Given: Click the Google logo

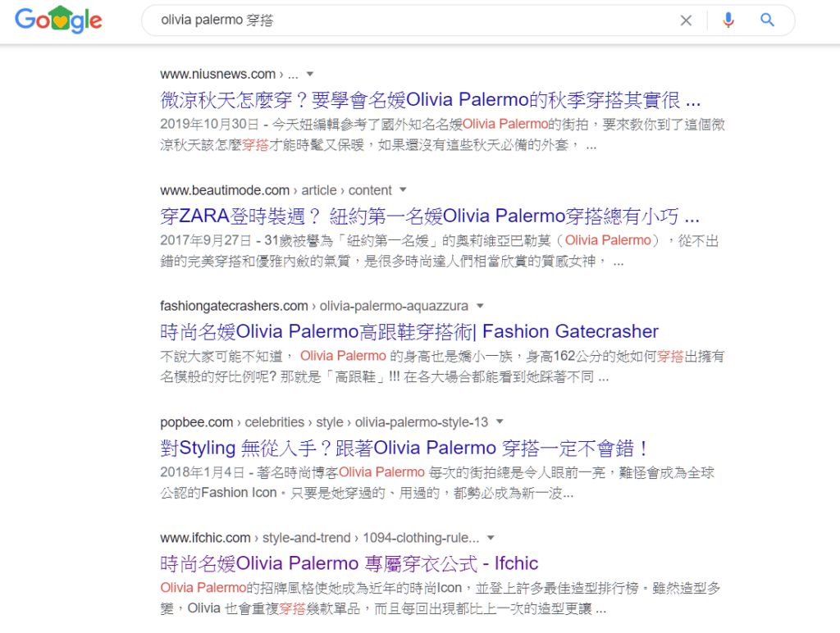Looking at the screenshot, I should (x=58, y=20).
